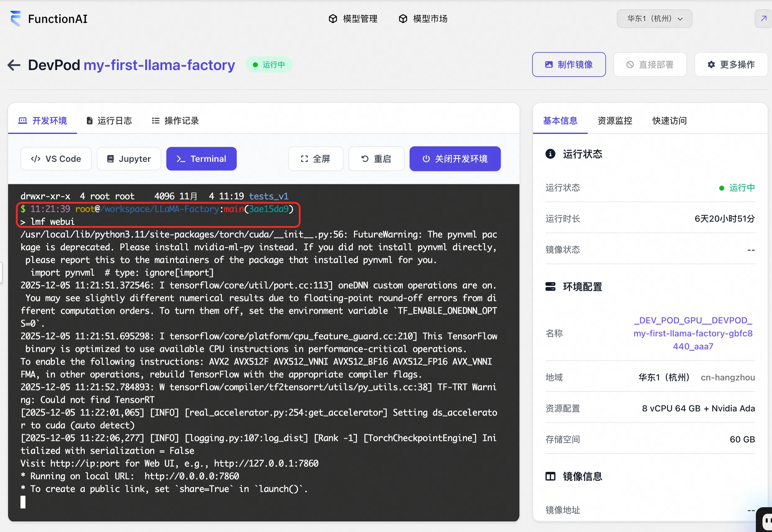The height and width of the screenshot is (532, 772).
Task: Open the 资源监控 tab
Action: [615, 121]
